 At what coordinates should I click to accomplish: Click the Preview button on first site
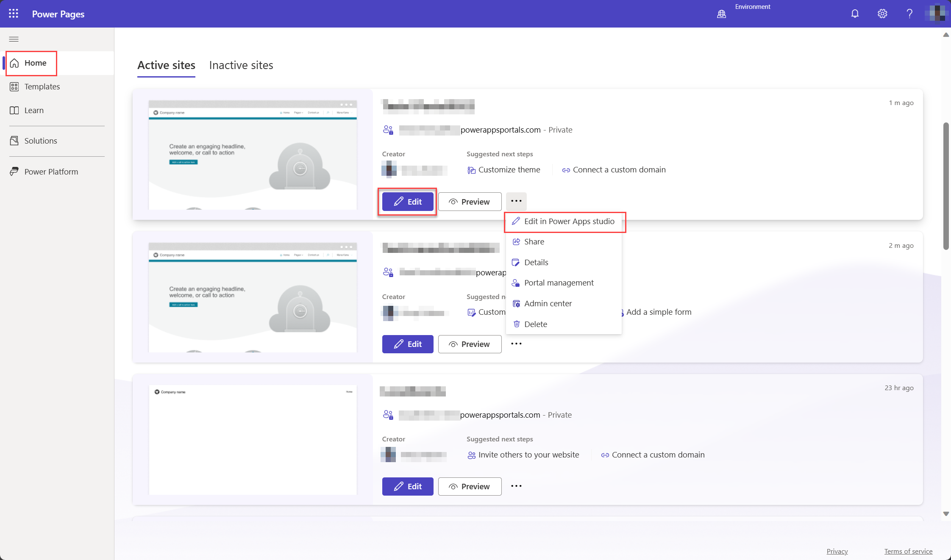[470, 201]
